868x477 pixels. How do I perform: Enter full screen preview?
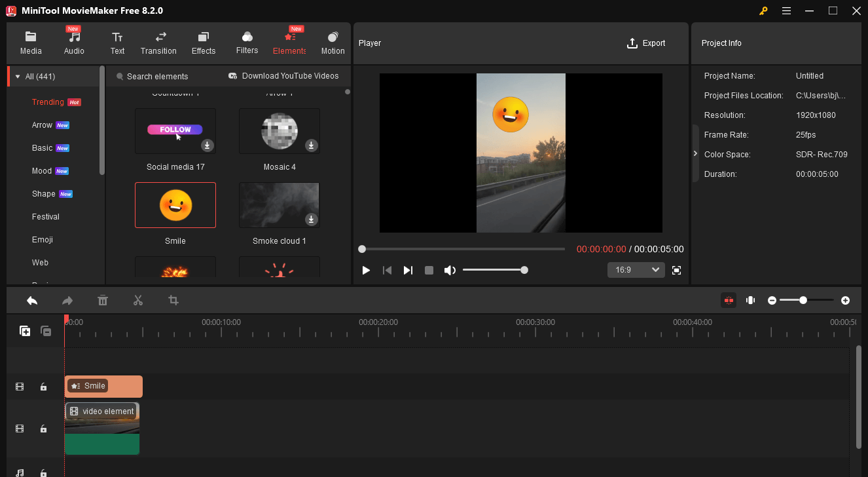coord(677,270)
